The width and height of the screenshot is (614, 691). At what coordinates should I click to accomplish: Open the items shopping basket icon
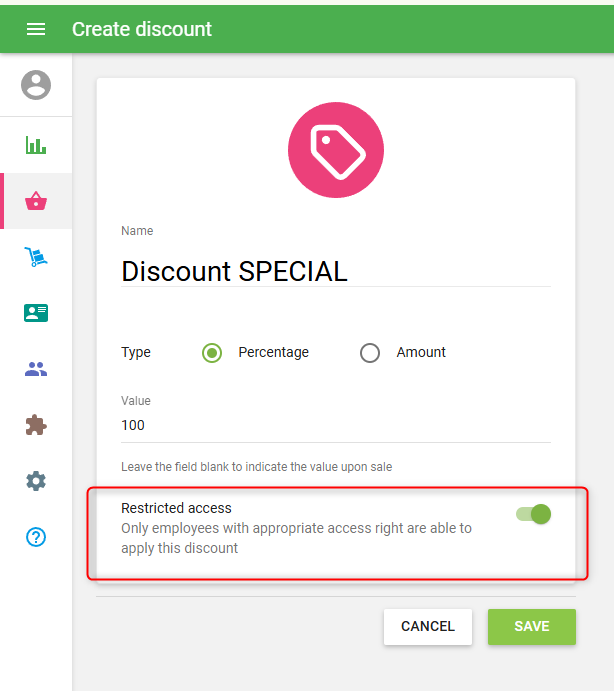tap(36, 201)
